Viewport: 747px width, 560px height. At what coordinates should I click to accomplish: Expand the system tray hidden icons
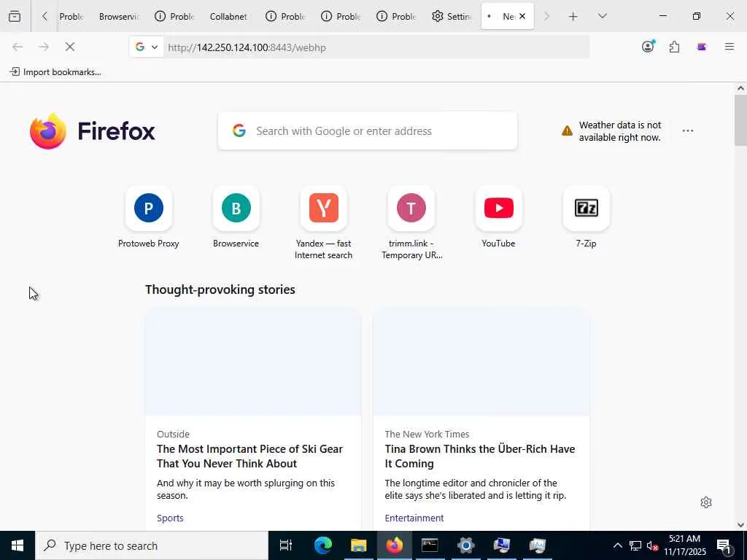pyautogui.click(x=617, y=545)
